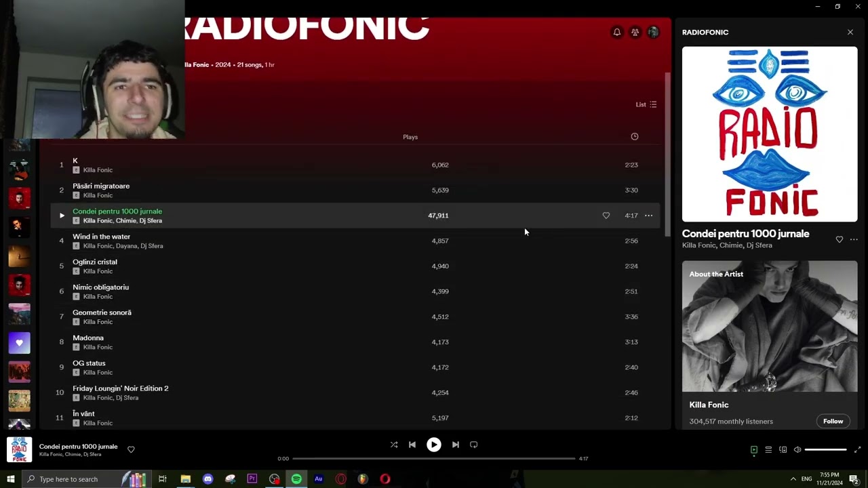Adjust the volume slider
Screen dimensions: 868x488
826,449
